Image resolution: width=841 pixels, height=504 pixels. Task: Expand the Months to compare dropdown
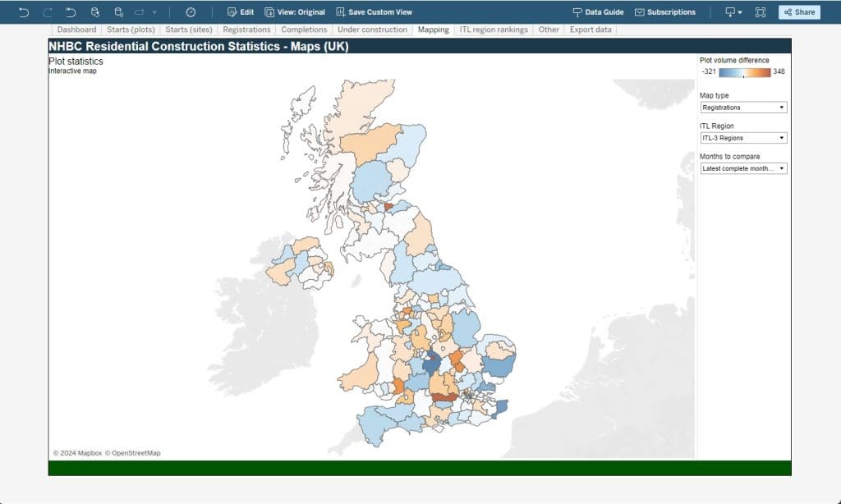click(x=743, y=168)
